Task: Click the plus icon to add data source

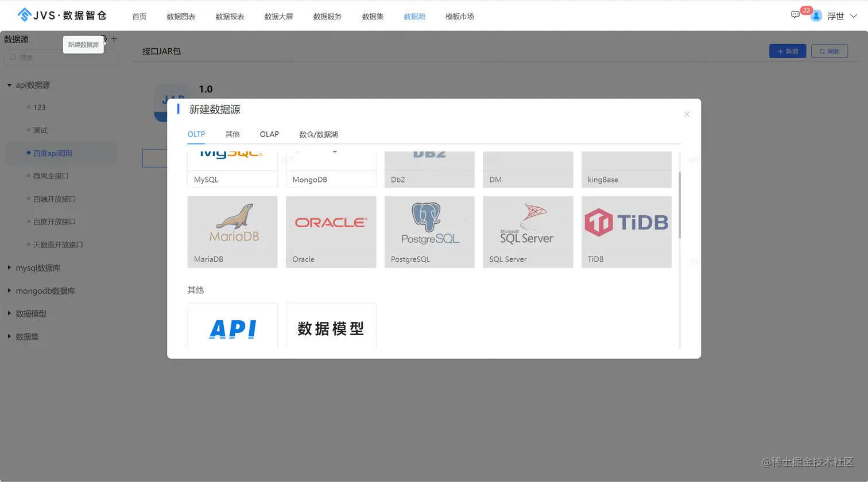Action: tap(114, 39)
